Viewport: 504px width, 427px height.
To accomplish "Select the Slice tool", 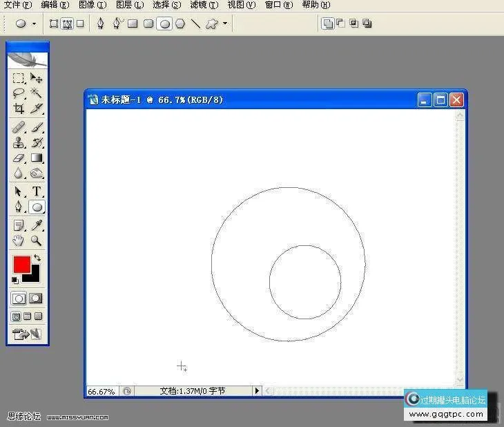I will click(x=36, y=108).
